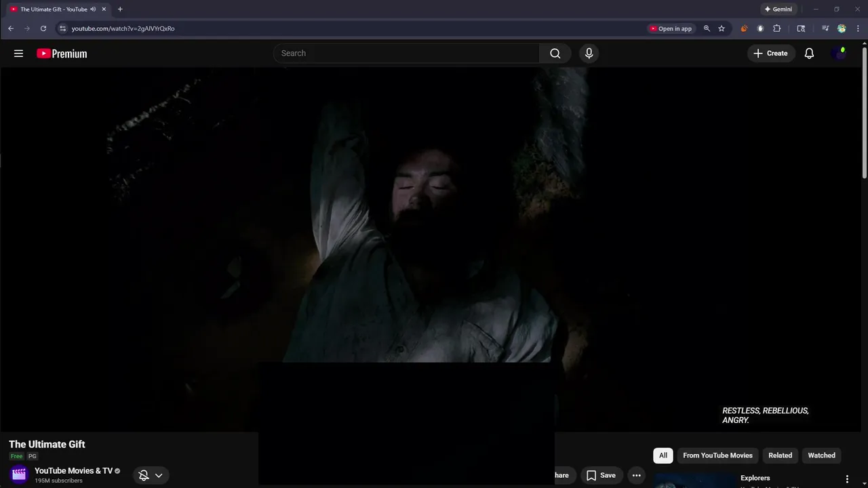868x488 pixels.
Task: Save the video to a playlist
Action: pyautogui.click(x=601, y=475)
